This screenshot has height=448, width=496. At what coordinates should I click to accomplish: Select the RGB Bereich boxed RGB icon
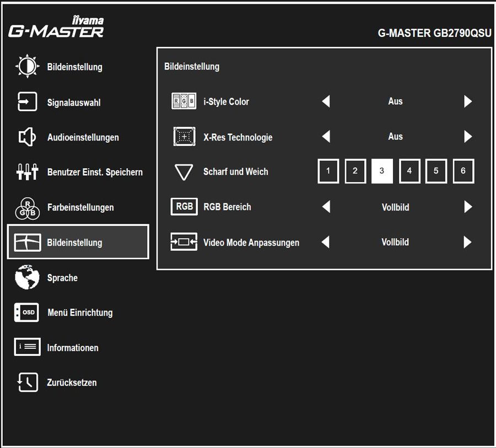point(184,207)
